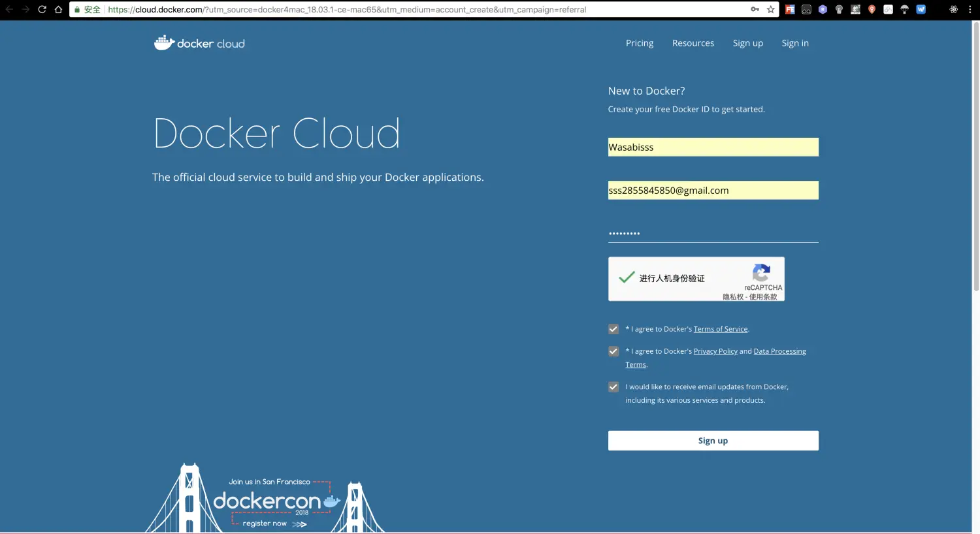Bookmark this page with the star icon
The image size is (980, 534).
coord(771,9)
